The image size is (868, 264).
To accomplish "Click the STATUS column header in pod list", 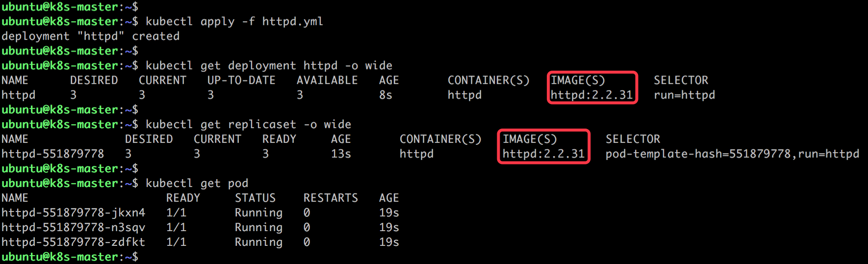I will click(x=255, y=198).
